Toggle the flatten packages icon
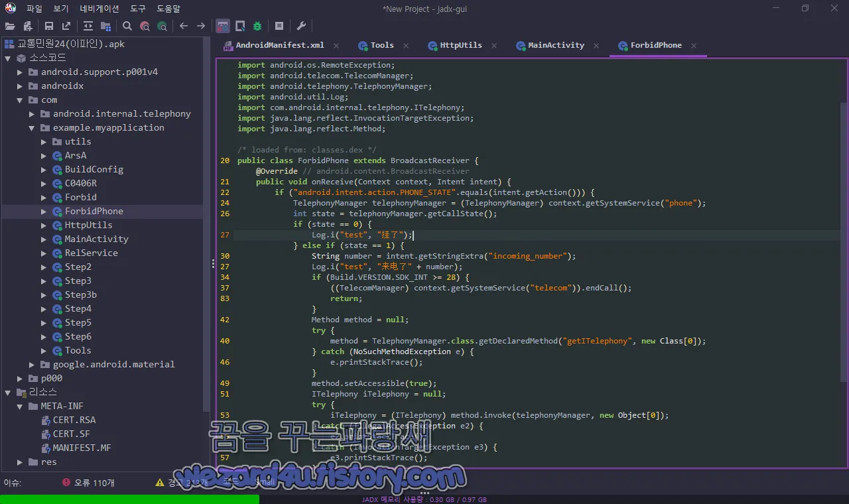 105,26
